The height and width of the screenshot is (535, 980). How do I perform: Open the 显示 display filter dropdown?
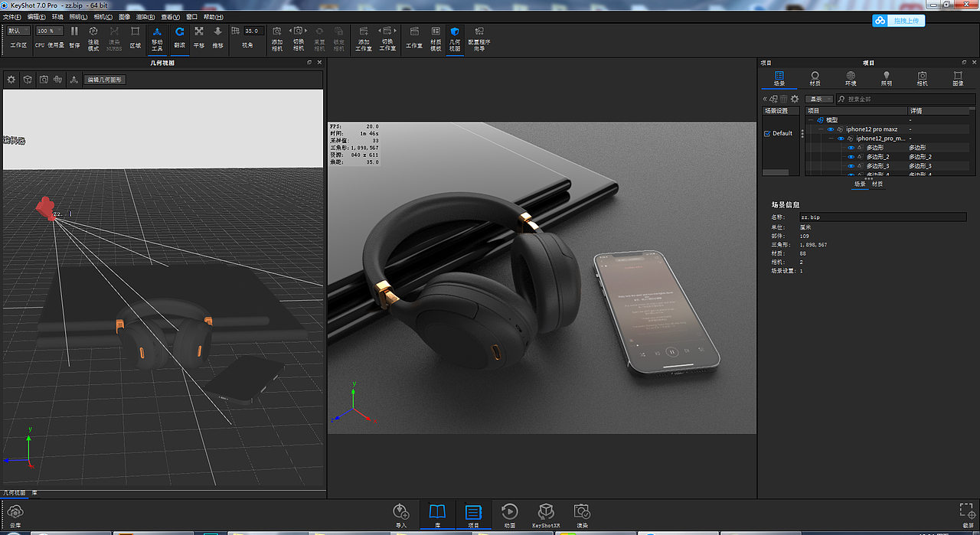pos(818,99)
